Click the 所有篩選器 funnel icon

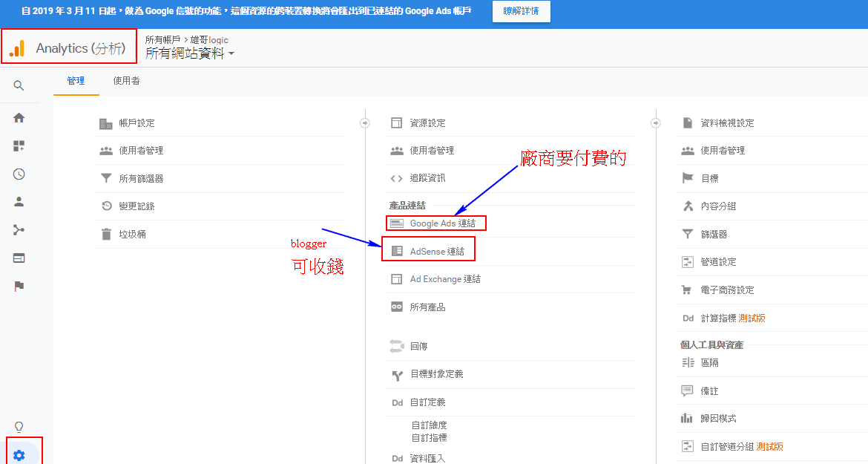tap(106, 178)
